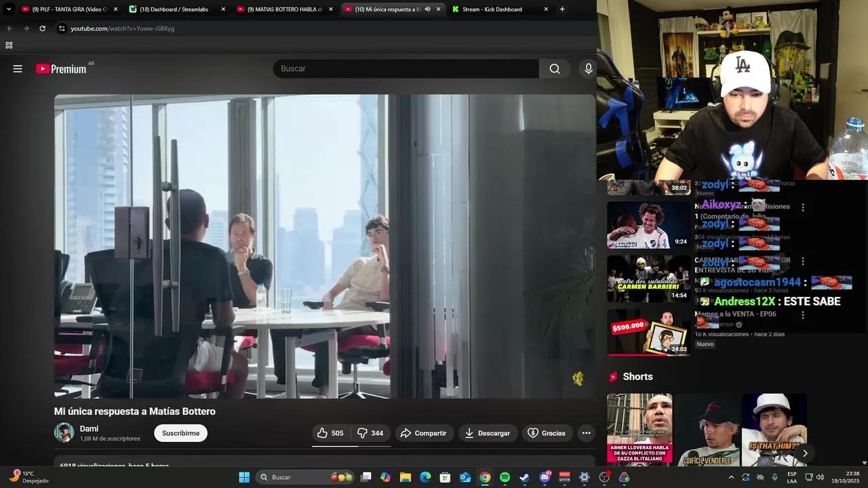Screen dimensions: 868x488
Task: View site information icon in address bar
Action: pos(62,28)
